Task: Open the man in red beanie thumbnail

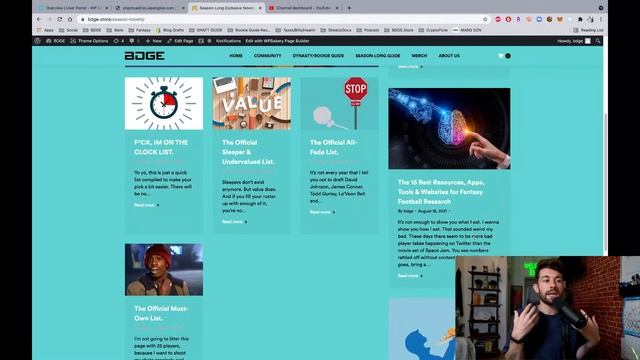Action: (164, 270)
